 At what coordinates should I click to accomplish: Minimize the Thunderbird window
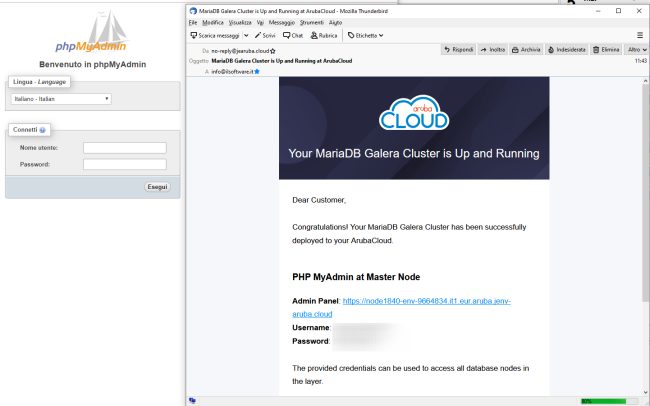[598, 11]
